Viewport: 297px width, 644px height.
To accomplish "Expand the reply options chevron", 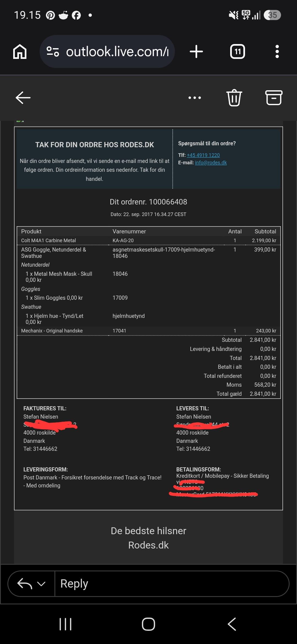I will [x=41, y=584].
